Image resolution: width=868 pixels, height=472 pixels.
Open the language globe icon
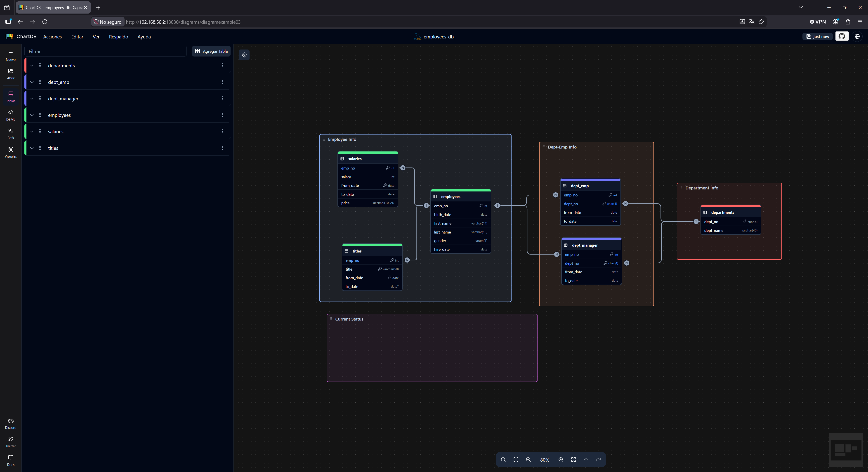pos(857,36)
